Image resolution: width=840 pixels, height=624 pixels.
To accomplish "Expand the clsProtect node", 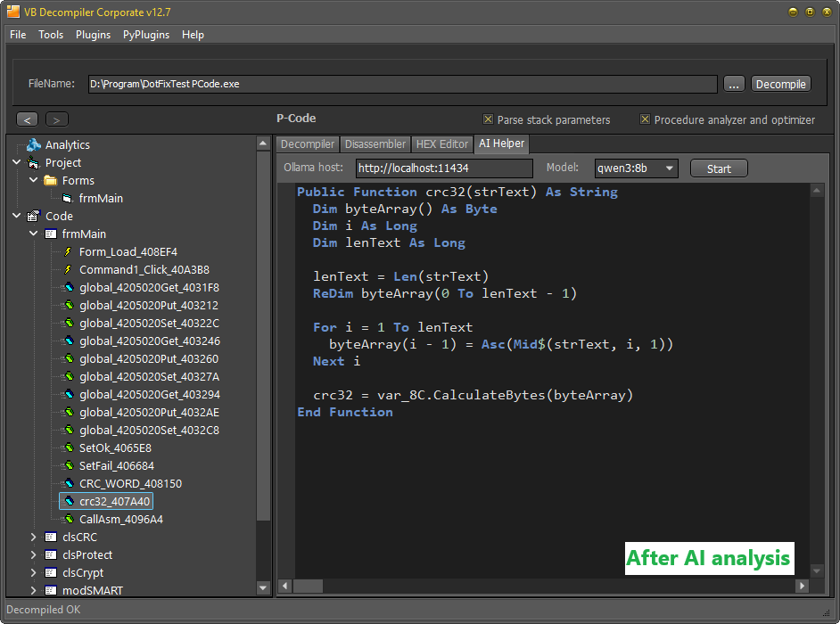I will 33,554.
